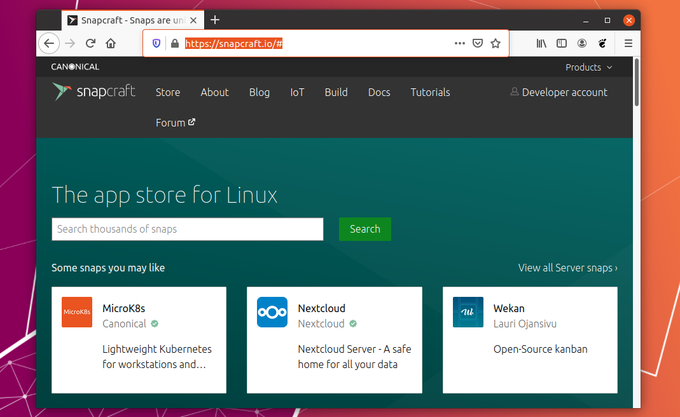Click 'The app store for Linux' heading
The height and width of the screenshot is (417, 680).
(x=164, y=195)
